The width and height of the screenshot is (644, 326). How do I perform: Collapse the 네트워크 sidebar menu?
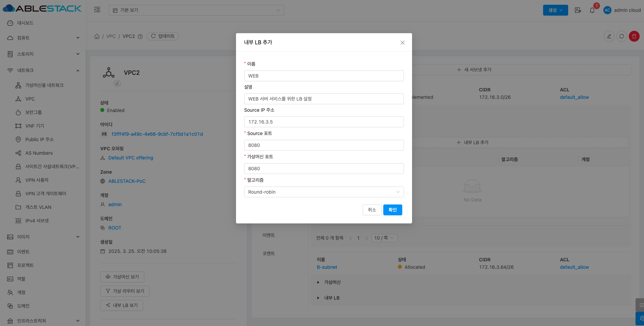[x=43, y=70]
